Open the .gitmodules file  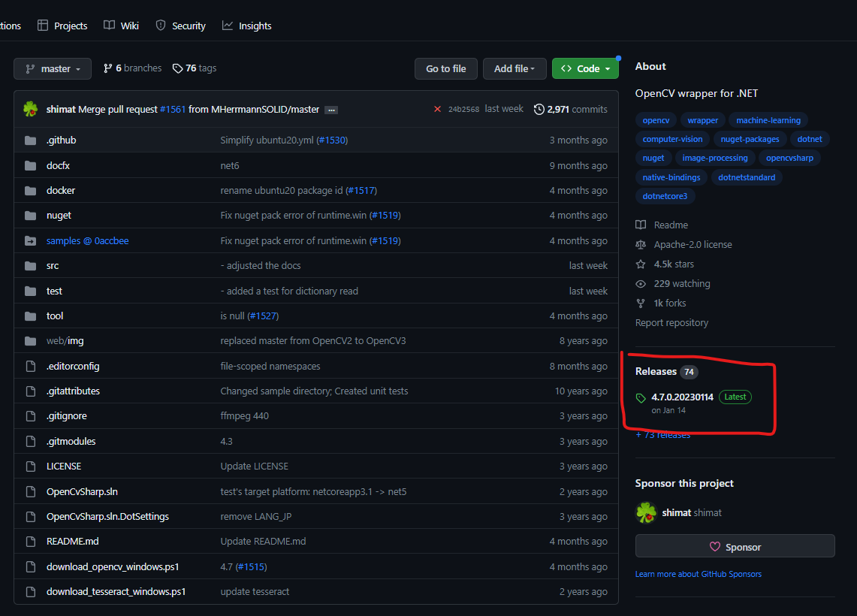[x=71, y=442]
